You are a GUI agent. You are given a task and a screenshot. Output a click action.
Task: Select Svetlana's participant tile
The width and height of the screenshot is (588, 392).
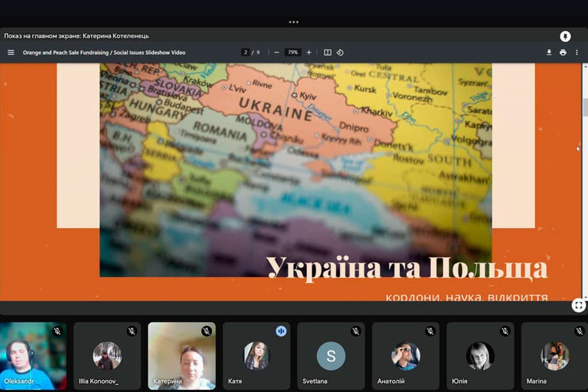pyautogui.click(x=331, y=356)
